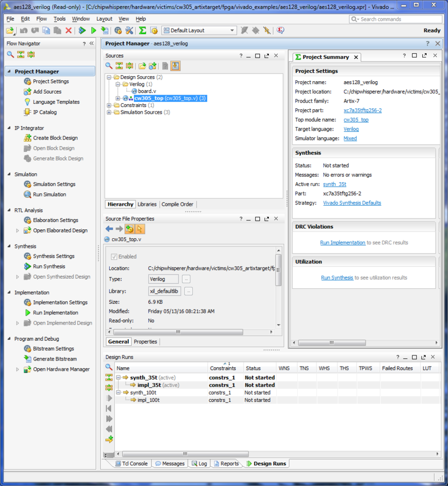Screen dimensions: 448x486
Task: Click Launch Next Step icon in Design Runs
Action: [109, 419]
